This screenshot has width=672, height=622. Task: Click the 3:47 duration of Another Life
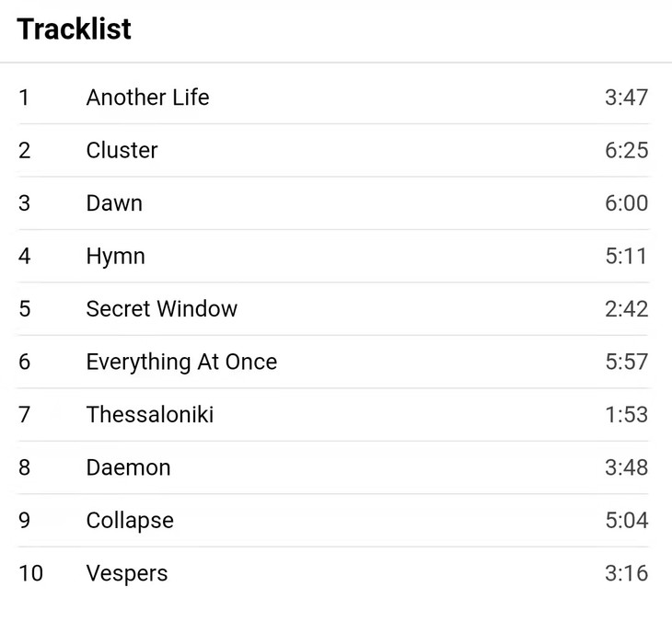point(626,98)
